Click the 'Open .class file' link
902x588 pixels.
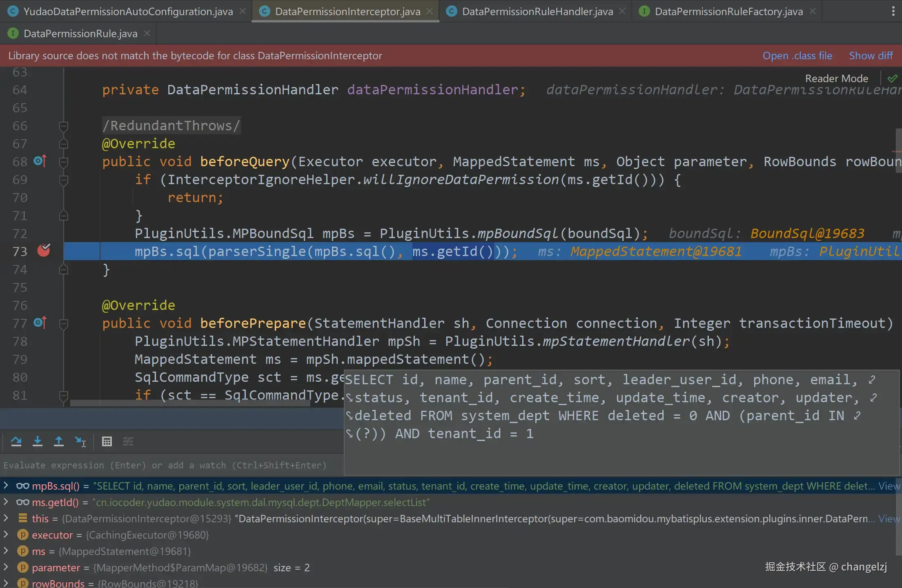797,56
